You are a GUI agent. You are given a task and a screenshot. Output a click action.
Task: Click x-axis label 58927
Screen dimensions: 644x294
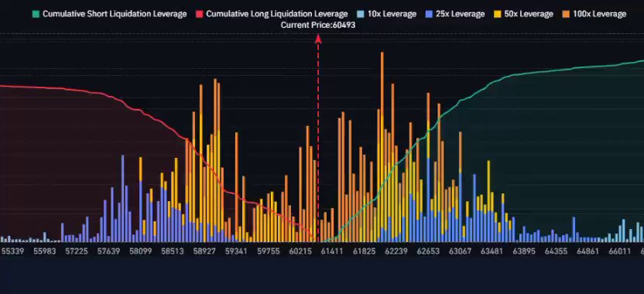pos(204,251)
